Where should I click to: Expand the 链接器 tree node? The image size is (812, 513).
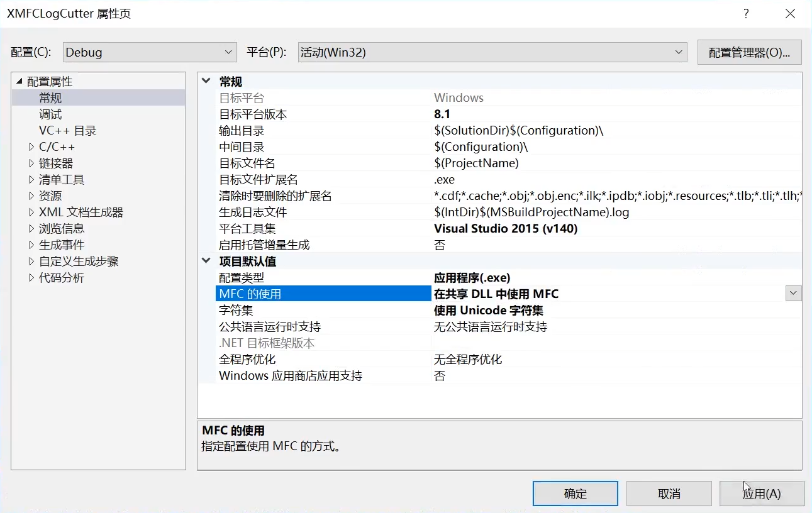31,163
